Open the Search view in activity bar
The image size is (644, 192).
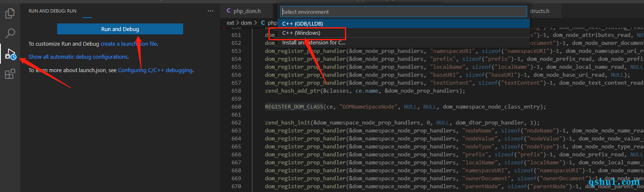[10, 33]
